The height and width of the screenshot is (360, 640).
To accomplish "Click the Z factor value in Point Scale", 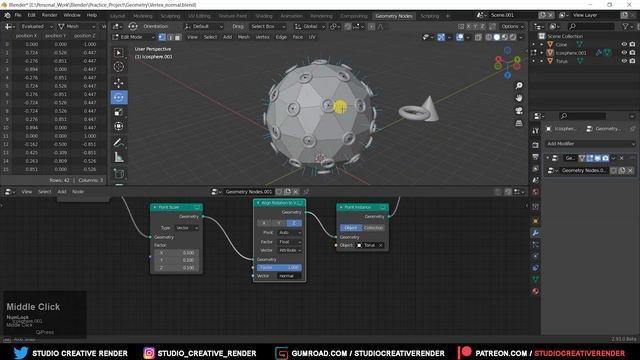I will 177,268.
